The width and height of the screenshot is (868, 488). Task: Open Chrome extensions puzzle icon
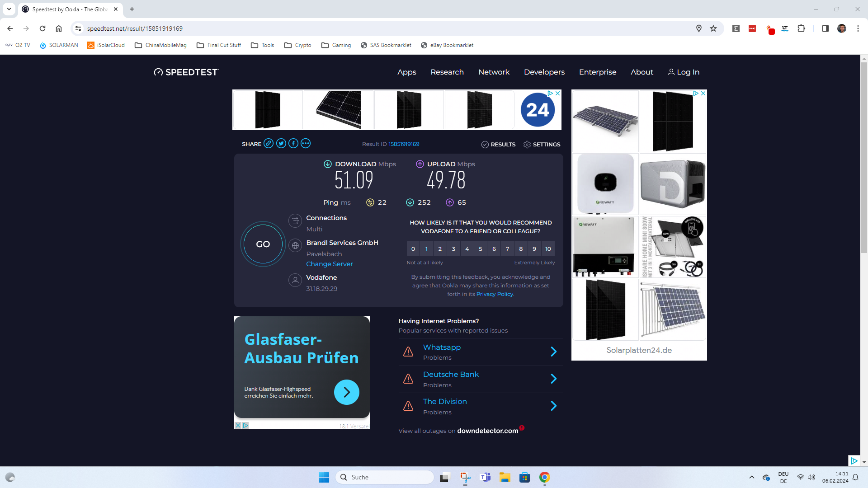(x=801, y=28)
